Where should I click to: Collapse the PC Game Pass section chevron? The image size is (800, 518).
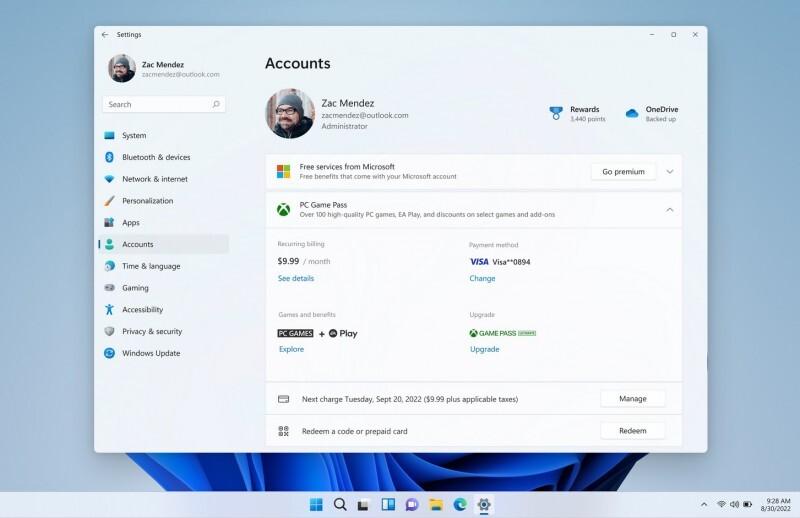[x=670, y=210]
